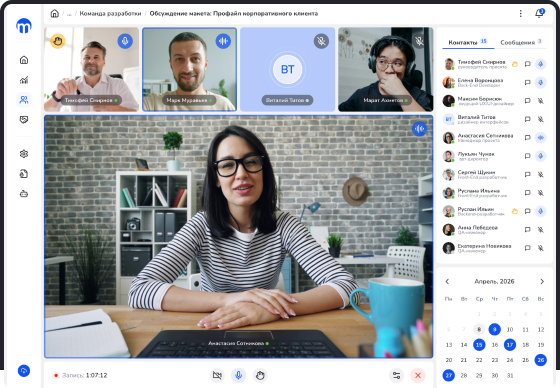Open Руслана Ильина's contact entry
Image resolution: width=560 pixels, height=388 pixels.
(495, 193)
